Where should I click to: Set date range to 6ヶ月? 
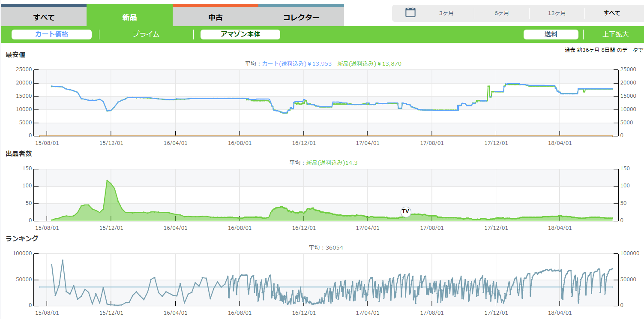pyautogui.click(x=502, y=13)
